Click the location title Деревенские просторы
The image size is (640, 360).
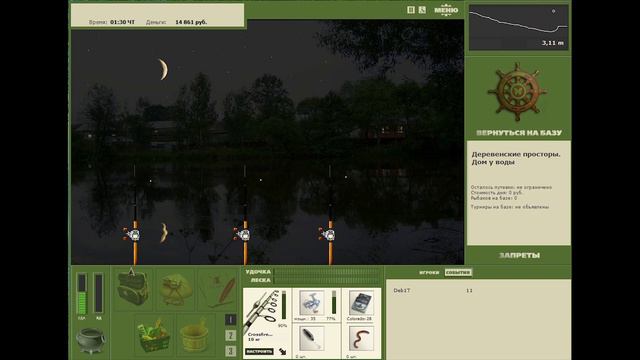click(x=516, y=154)
